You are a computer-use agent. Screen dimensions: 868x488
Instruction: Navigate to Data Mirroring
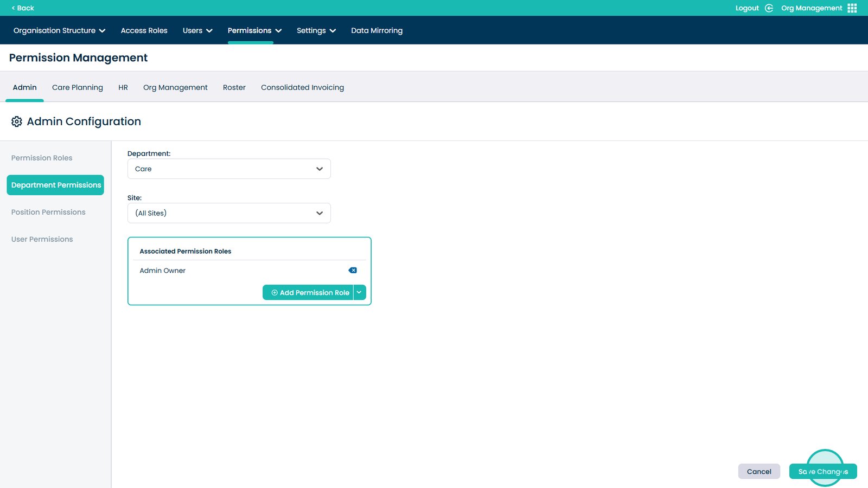[x=376, y=30]
